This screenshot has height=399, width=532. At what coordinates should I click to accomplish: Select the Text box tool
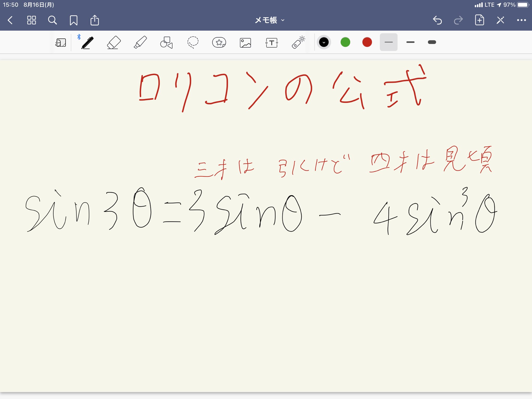[x=272, y=42]
